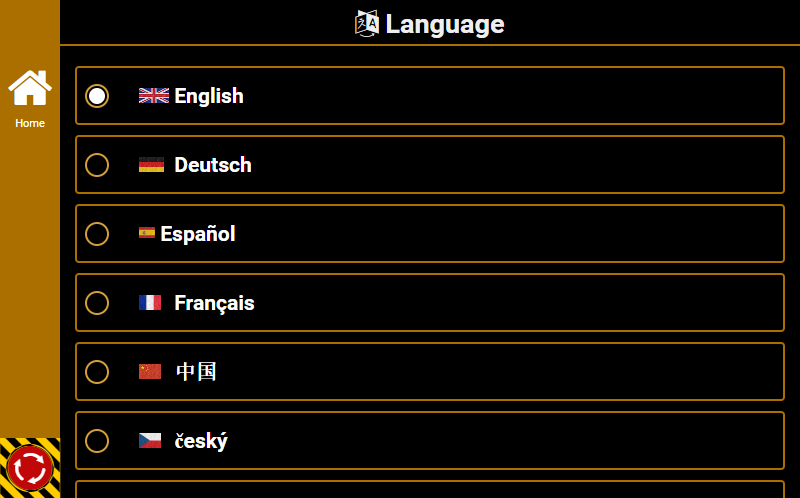Viewport: 800px width, 498px height.
Task: Select the Deutsch radio button
Action: (x=97, y=165)
